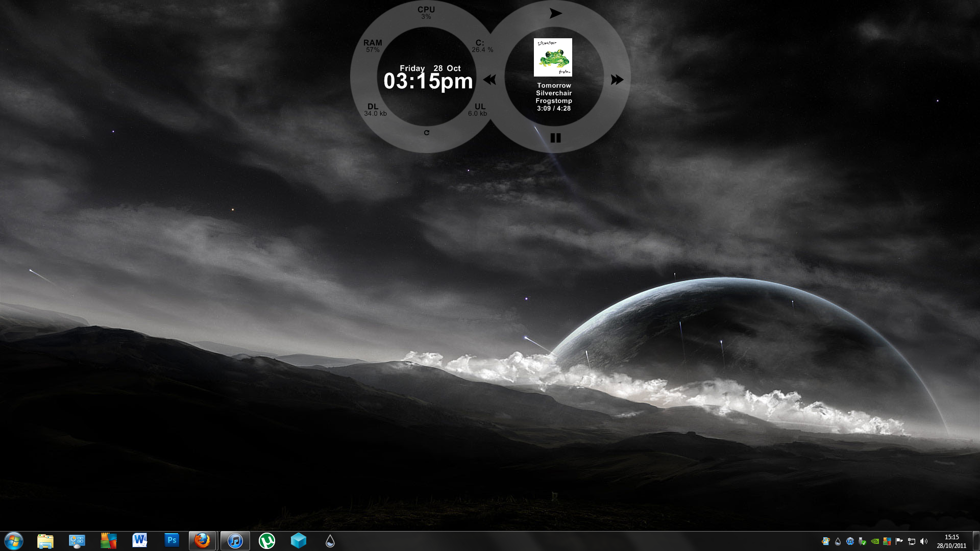Switch to iTunes in the taskbar
This screenshot has width=980, height=551.
click(x=235, y=541)
